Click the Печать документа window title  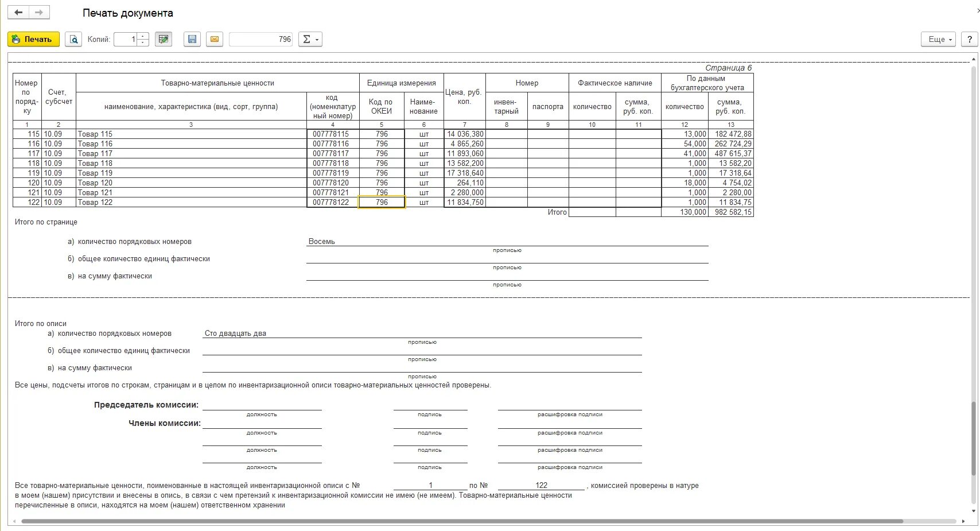pos(128,13)
